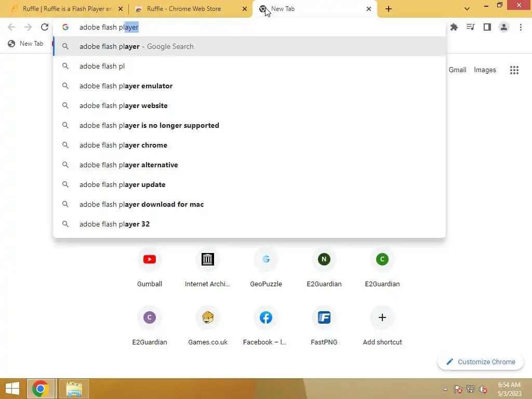Open the New Tab bookmark in bookmarks bar
532x399 pixels.
[x=26, y=44]
